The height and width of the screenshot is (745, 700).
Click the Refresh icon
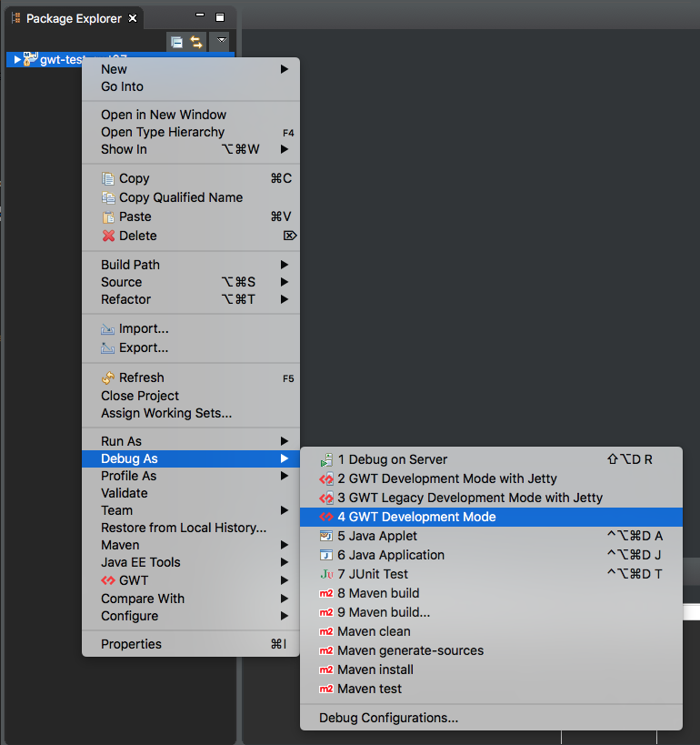108,378
